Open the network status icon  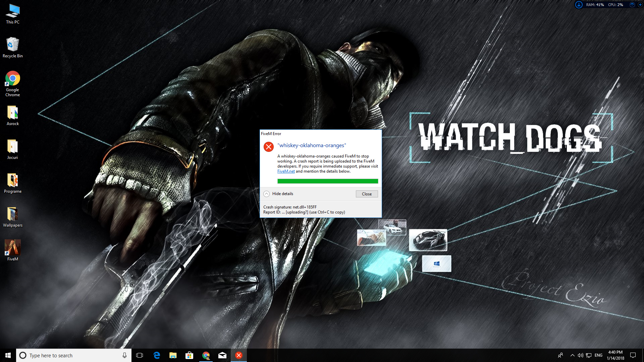point(589,355)
